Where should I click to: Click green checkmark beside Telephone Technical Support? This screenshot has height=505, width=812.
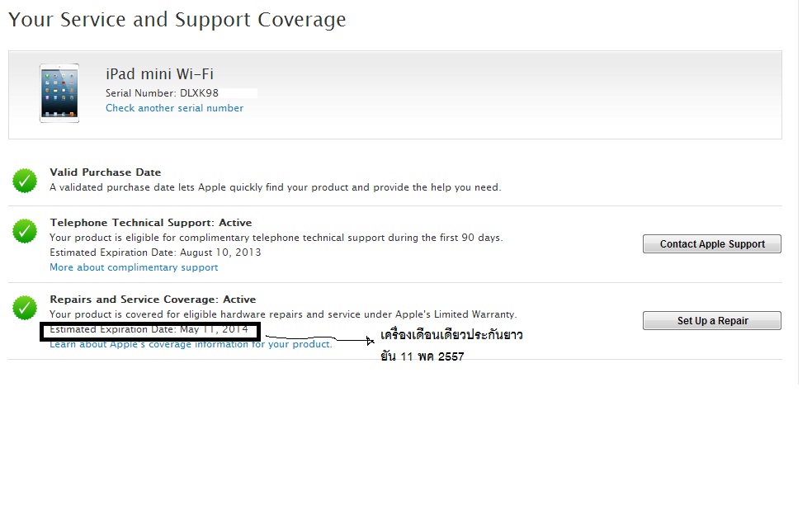coord(25,231)
